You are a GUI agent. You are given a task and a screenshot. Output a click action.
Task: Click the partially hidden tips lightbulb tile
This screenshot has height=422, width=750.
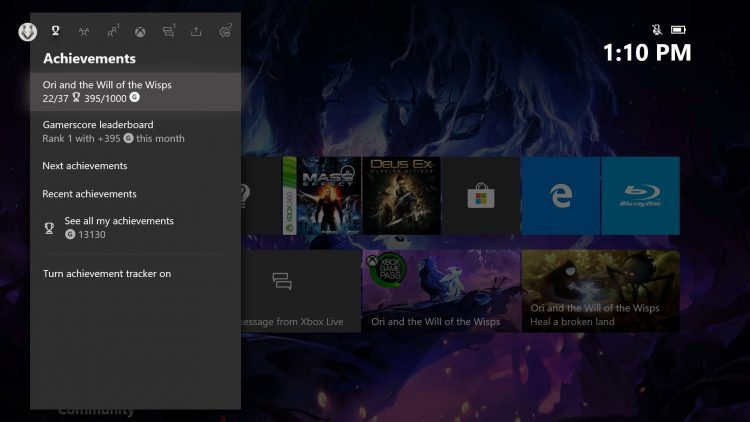pos(261,196)
